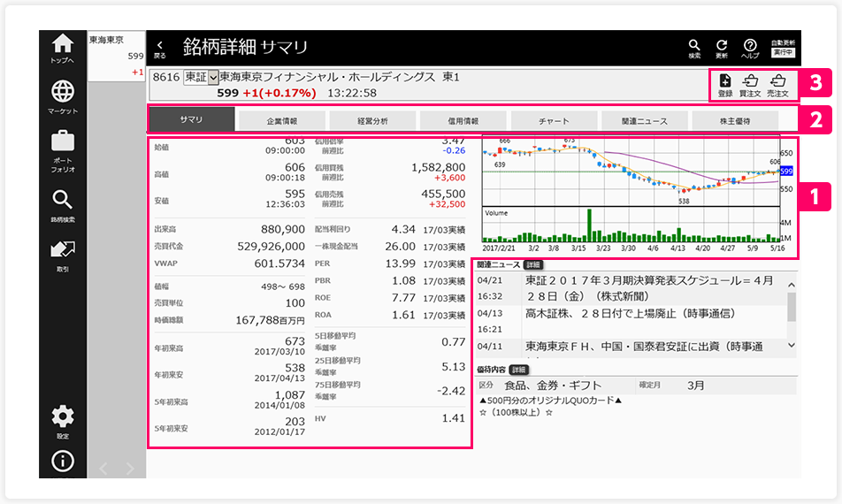Open the Market globe icon
This screenshot has height=504, width=842.
pos(62,96)
